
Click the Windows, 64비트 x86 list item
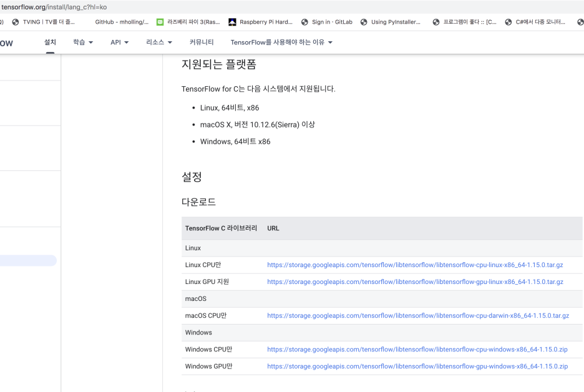coord(235,142)
